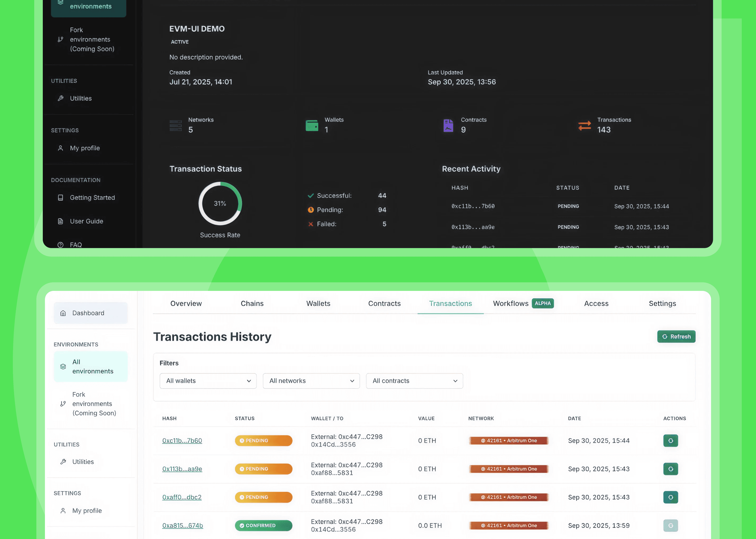This screenshot has height=539, width=756.
Task: Click the orange Transactions arrows icon
Action: [x=584, y=125]
